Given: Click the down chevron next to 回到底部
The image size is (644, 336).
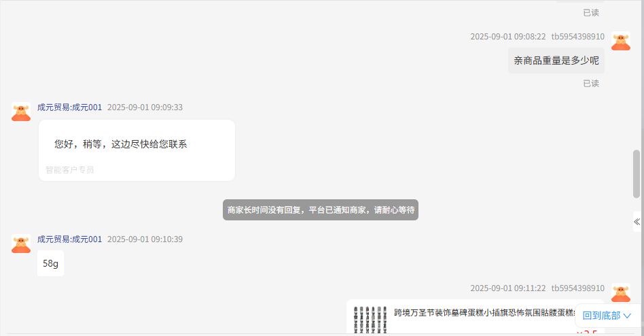Looking at the screenshot, I should 627,316.
